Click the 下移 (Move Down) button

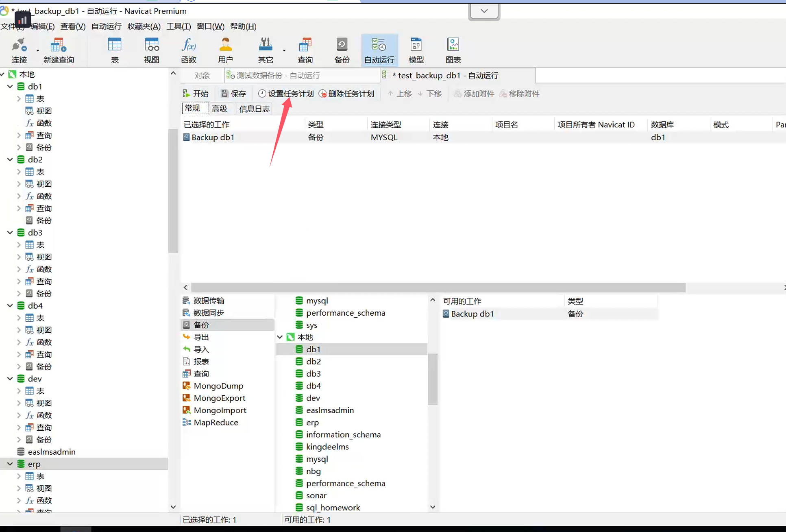point(430,94)
